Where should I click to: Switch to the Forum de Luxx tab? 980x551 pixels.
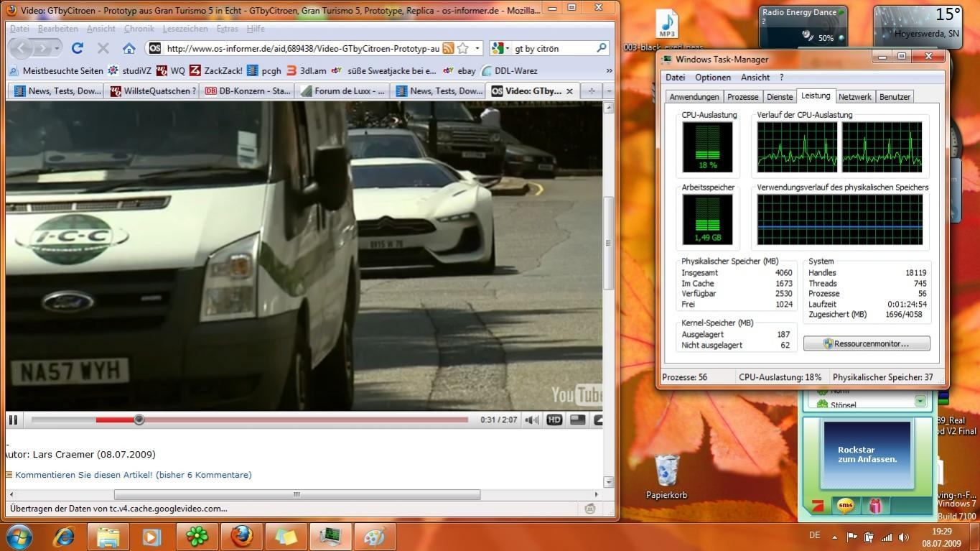pyautogui.click(x=342, y=91)
